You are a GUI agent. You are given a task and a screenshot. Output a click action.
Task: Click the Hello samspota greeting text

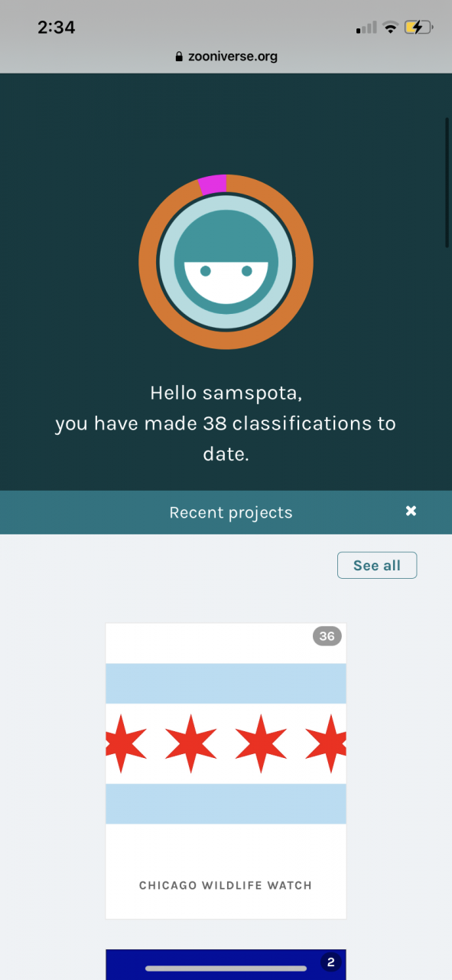(x=226, y=394)
